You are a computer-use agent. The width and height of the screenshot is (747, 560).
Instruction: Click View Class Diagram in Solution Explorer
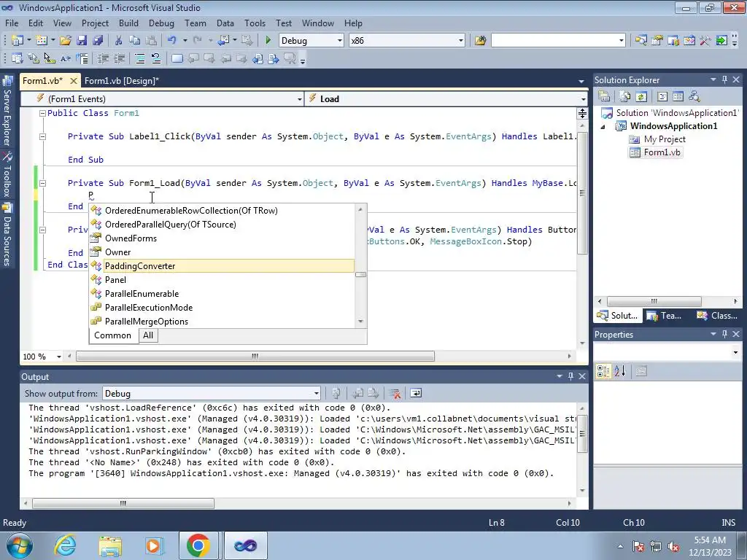pos(694,97)
